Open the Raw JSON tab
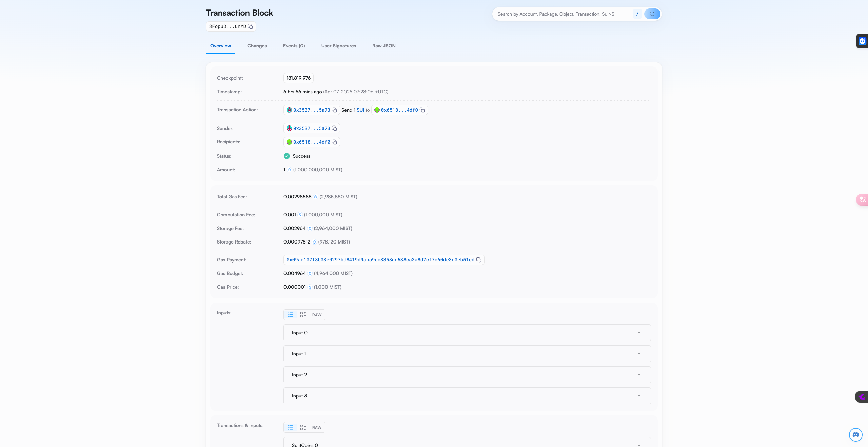Viewport: 868px width, 447px height. (x=384, y=46)
